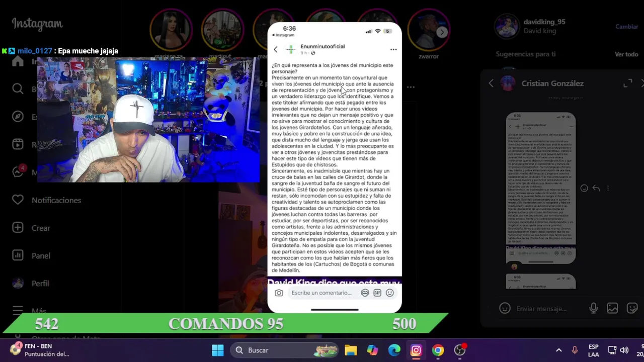Image resolution: width=644 pixels, height=362 pixels.
Task: Show next stories with the arrow
Action: tap(442, 32)
